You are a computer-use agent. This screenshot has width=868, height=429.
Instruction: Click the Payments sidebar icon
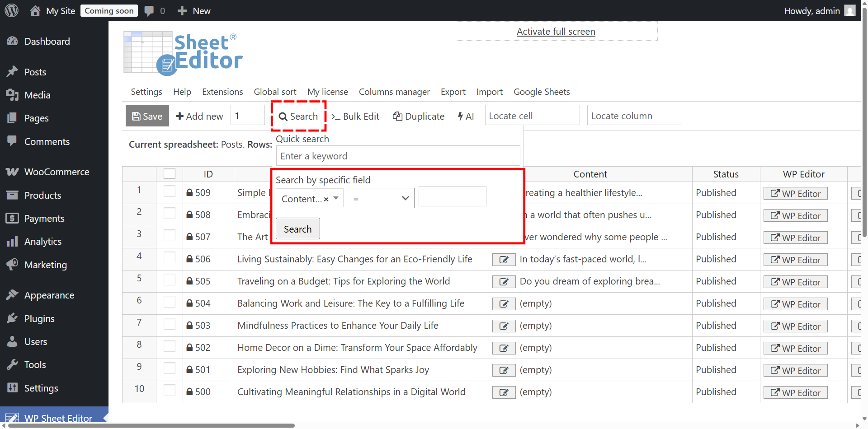coord(12,218)
